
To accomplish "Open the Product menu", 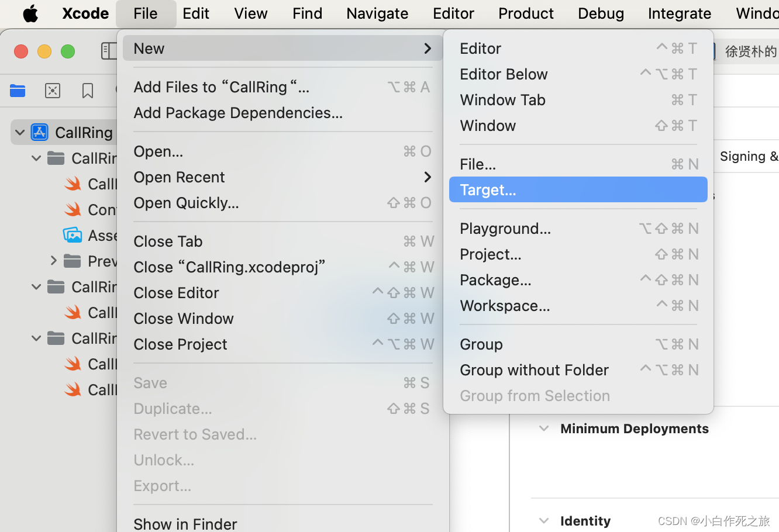I will pyautogui.click(x=526, y=13).
